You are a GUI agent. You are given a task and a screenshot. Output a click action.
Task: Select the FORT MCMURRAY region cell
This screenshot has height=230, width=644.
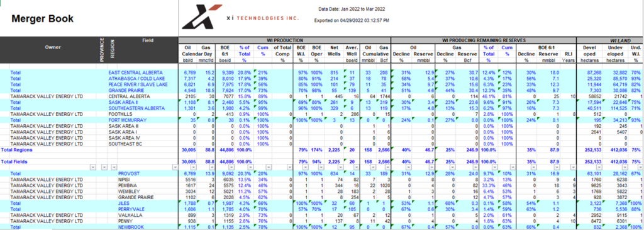(x=126, y=120)
